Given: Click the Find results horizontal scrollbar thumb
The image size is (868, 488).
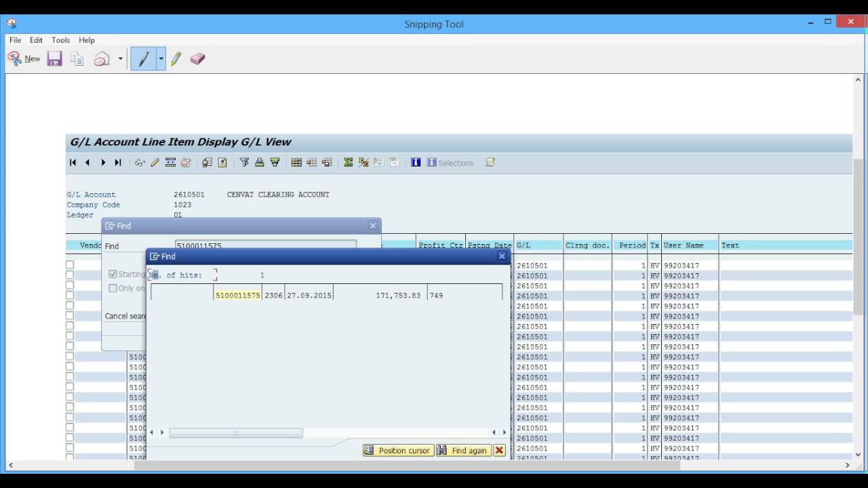Looking at the screenshot, I should tap(236, 432).
